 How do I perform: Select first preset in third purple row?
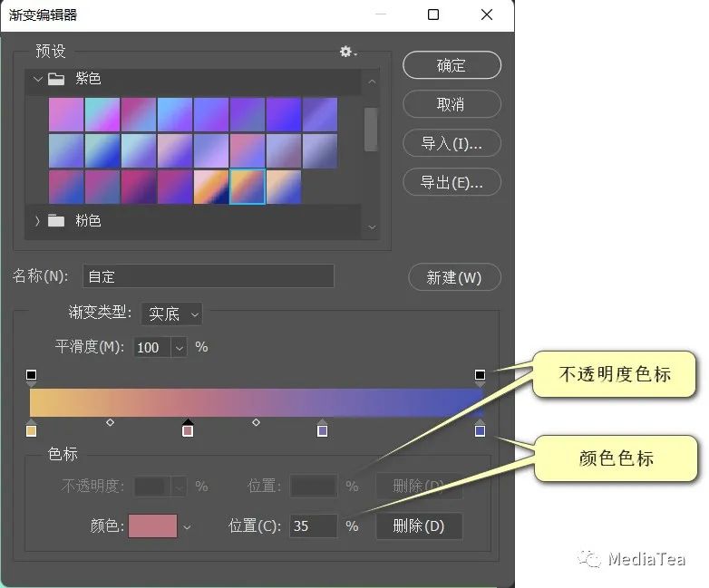66,187
